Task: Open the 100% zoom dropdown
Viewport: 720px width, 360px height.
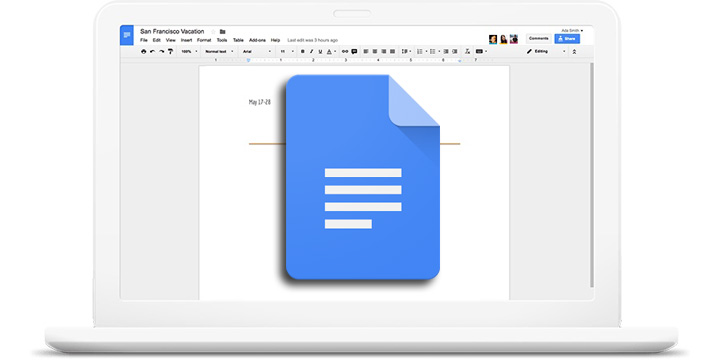Action: pos(189,51)
